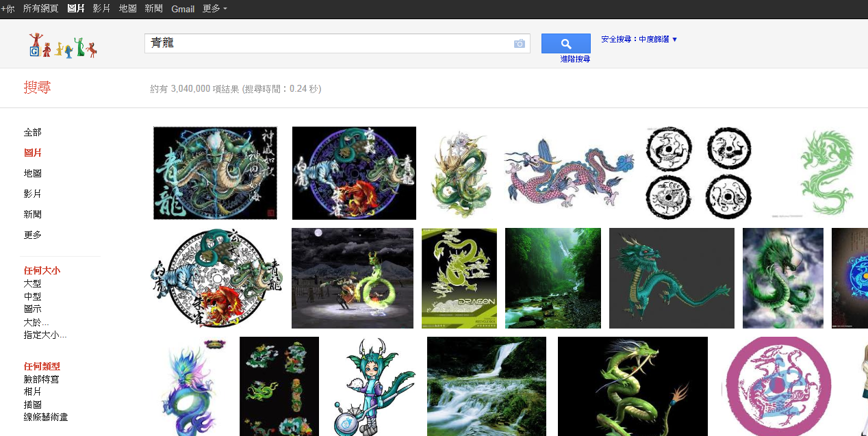
Task: Open the 進階搜尋 advanced search link
Action: 575,60
